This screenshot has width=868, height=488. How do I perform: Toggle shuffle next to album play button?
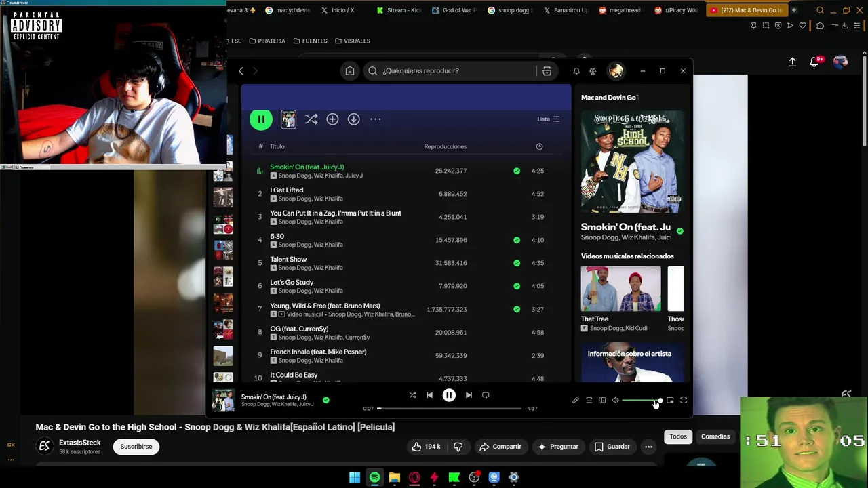point(311,119)
